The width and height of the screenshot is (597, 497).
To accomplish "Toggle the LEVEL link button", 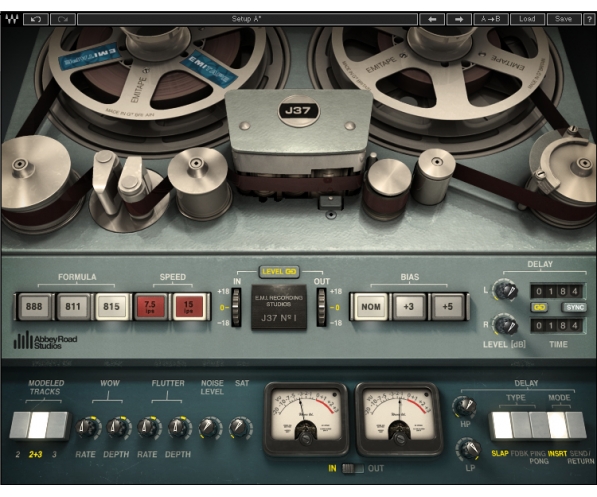I will pyautogui.click(x=279, y=272).
